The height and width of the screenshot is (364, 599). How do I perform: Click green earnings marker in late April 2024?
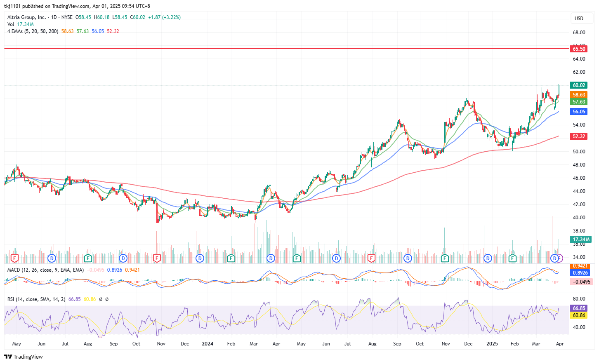[x=297, y=258]
